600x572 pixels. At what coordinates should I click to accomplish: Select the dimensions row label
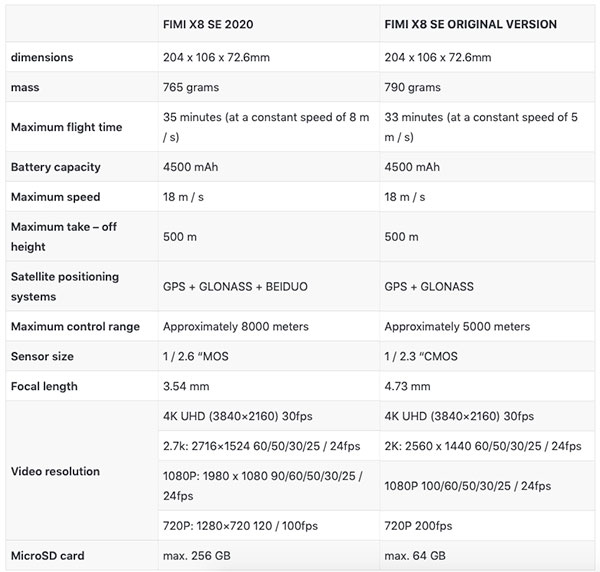click(42, 57)
